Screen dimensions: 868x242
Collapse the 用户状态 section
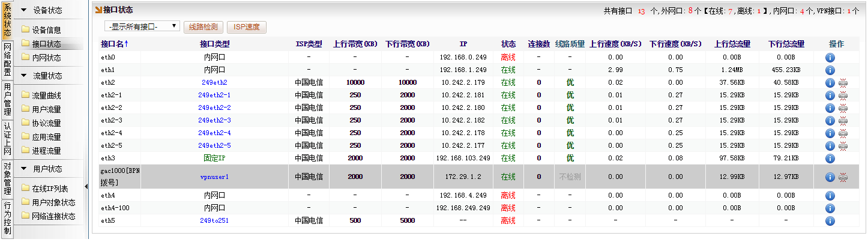[24, 169]
